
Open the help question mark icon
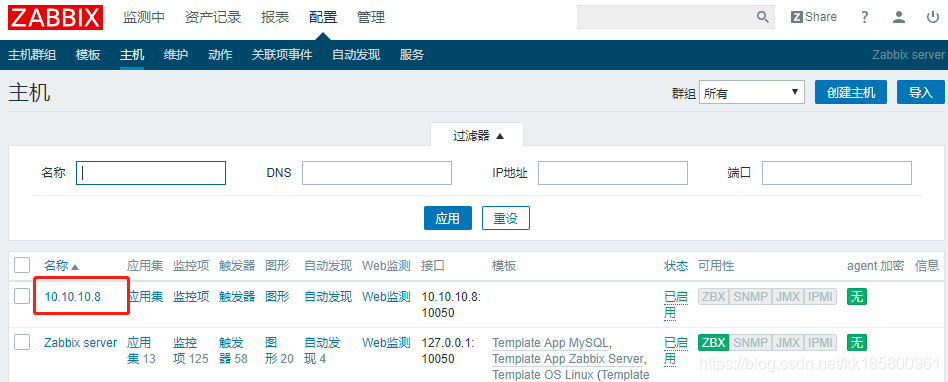865,17
